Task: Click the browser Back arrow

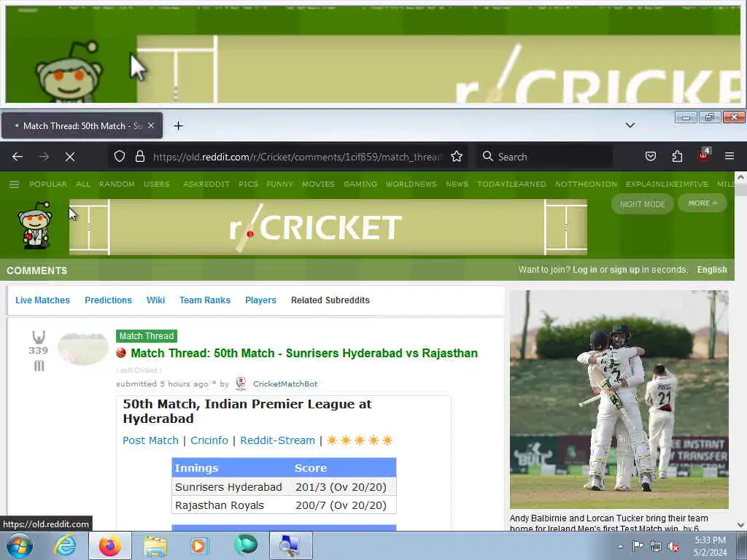Action: [18, 157]
